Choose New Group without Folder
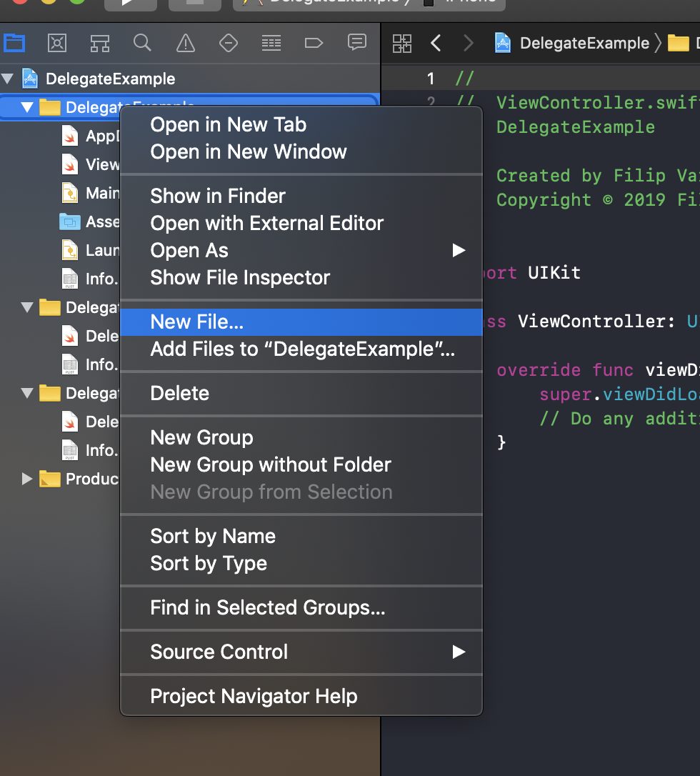Viewport: 700px width, 776px height. tap(301, 464)
